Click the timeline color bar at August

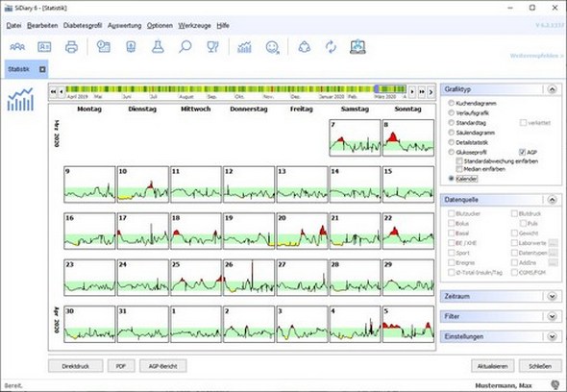pos(186,89)
